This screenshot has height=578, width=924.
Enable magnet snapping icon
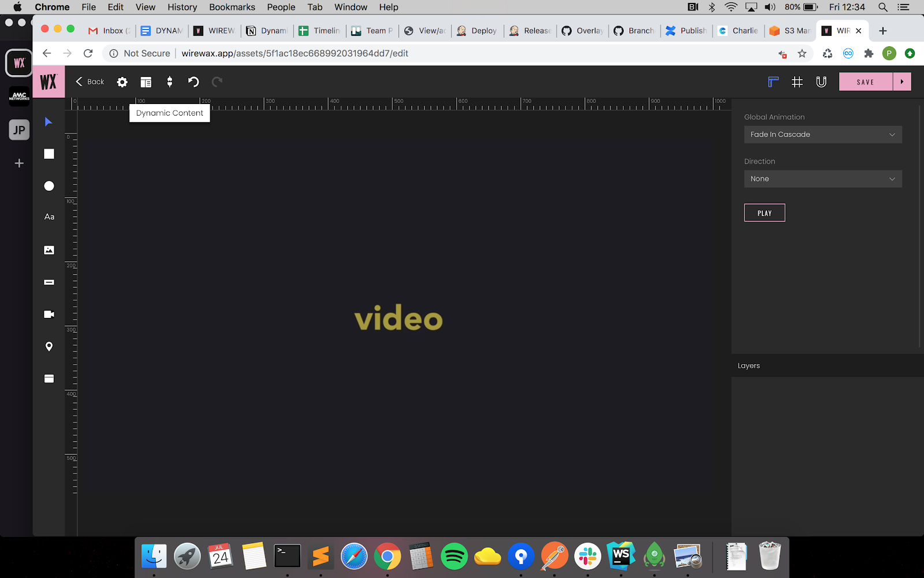click(821, 82)
